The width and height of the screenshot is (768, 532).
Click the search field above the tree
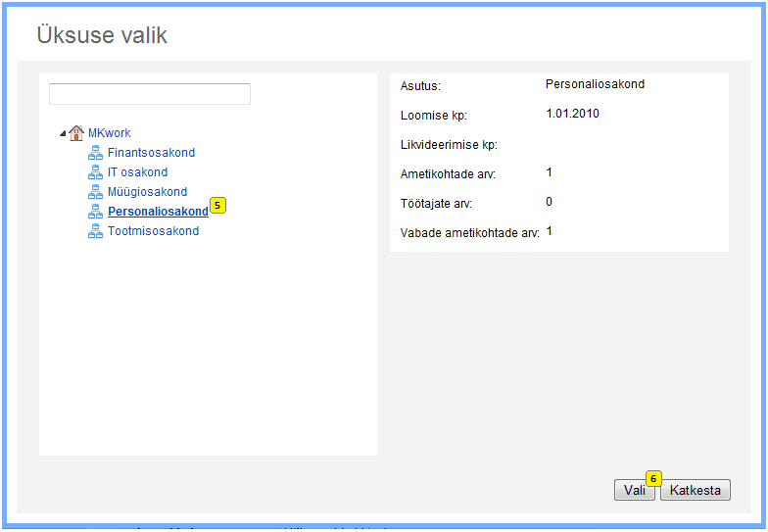[x=150, y=94]
